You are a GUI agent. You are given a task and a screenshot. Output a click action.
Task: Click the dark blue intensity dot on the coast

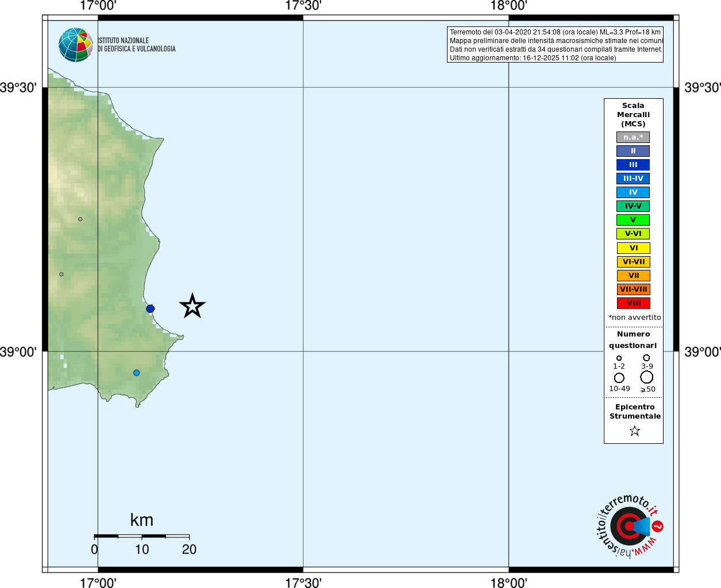pos(150,308)
